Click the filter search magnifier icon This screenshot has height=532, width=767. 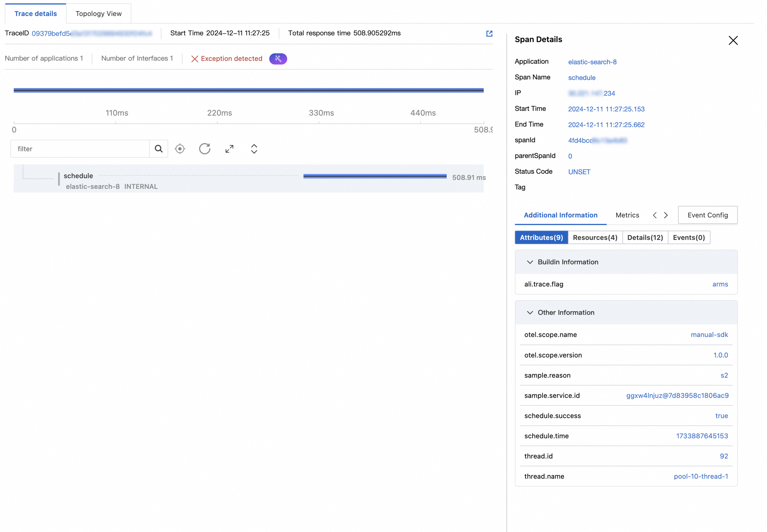point(159,149)
